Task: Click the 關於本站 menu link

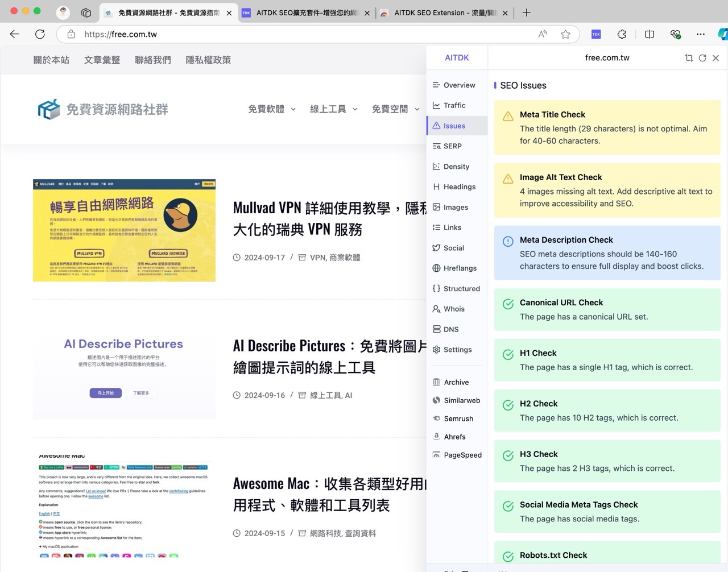Action: [x=51, y=60]
